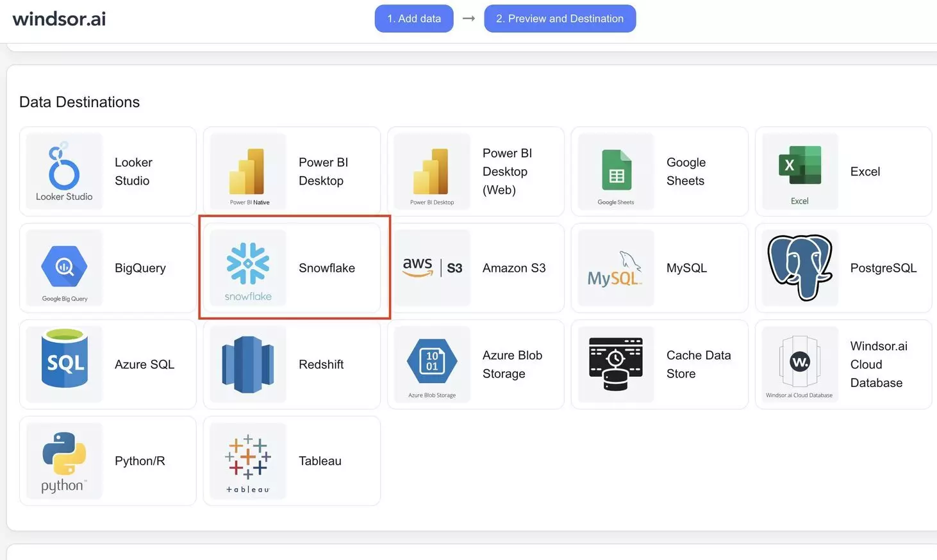
Task: Click the Power BI Native icon
Action: 248,171
